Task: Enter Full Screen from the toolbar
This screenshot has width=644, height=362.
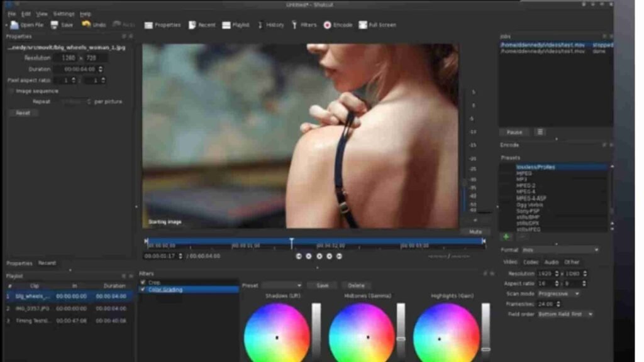Action: click(x=364, y=25)
